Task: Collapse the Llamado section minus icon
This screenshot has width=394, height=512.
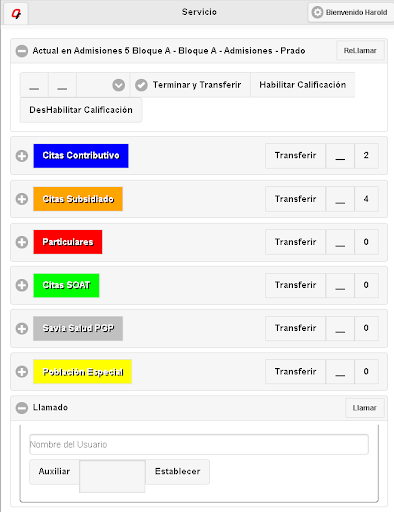Action: click(22, 408)
